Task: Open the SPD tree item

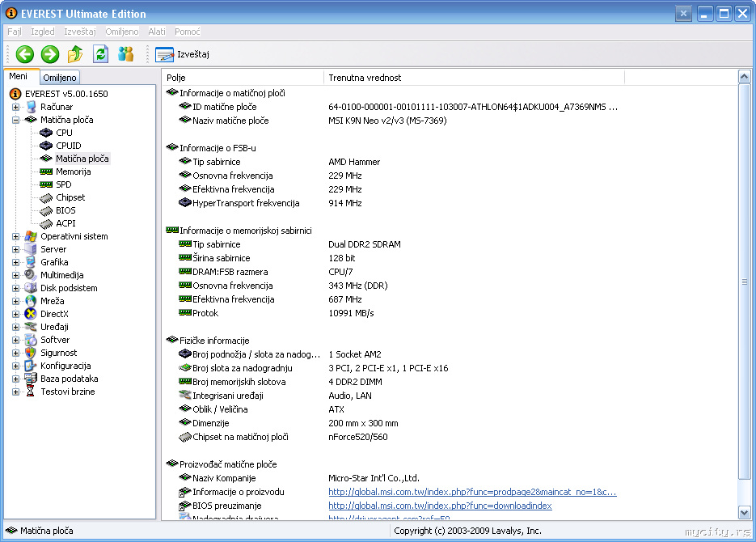Action: click(63, 184)
